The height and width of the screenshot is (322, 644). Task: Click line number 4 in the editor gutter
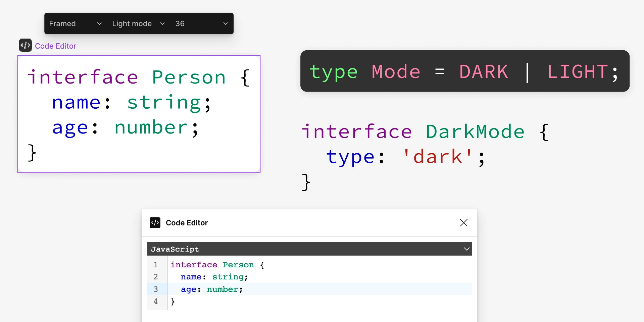[x=156, y=301]
